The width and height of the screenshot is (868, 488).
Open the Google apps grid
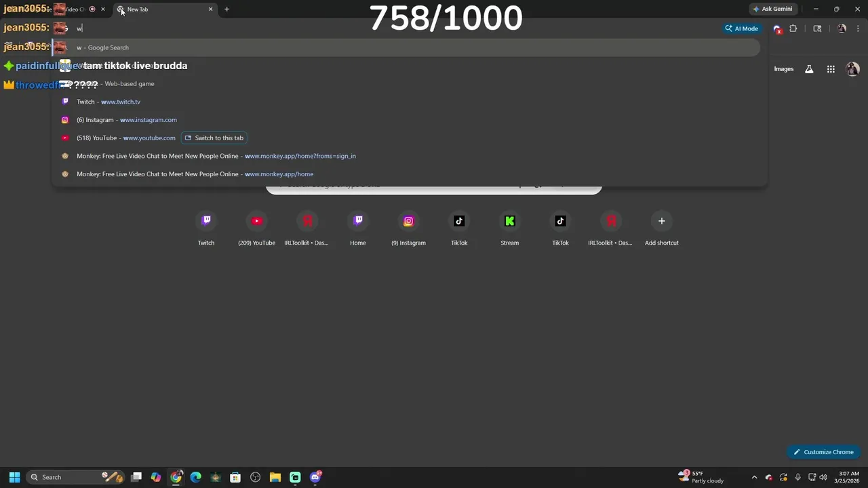click(x=831, y=69)
